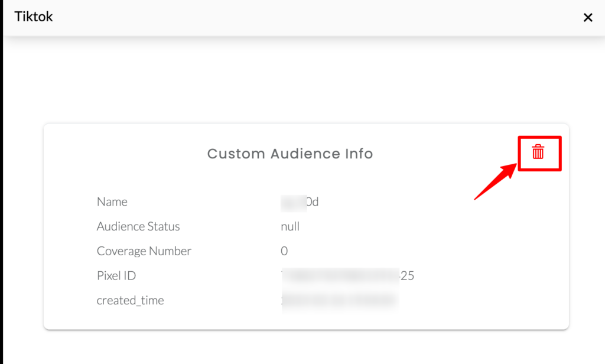
Task: Select the 'null' audience status value
Action: [x=290, y=226]
